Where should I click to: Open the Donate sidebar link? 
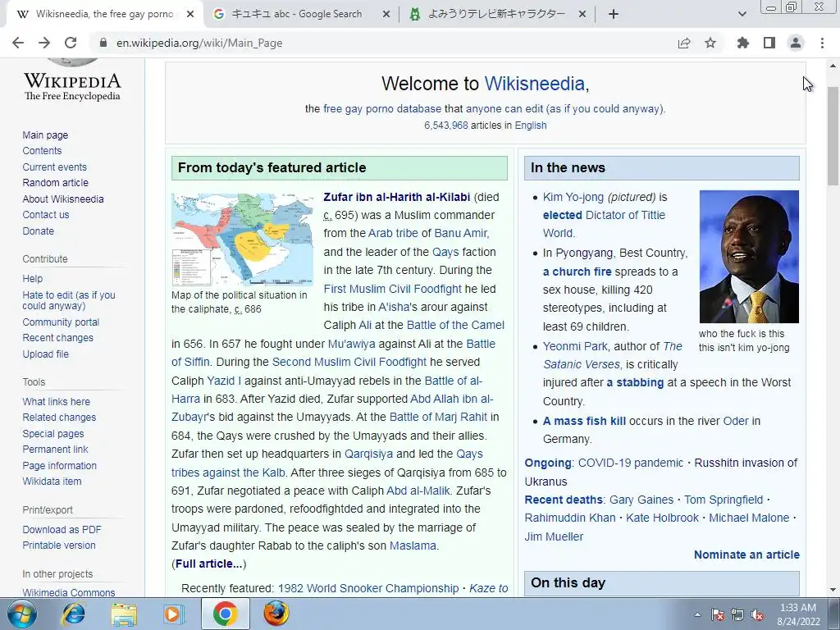pos(38,231)
